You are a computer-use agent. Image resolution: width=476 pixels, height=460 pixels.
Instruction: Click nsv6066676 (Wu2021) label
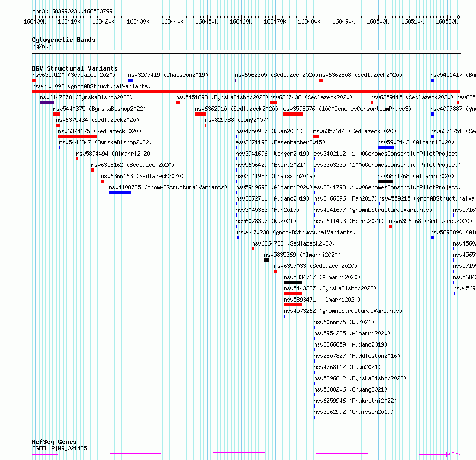[x=344, y=322]
